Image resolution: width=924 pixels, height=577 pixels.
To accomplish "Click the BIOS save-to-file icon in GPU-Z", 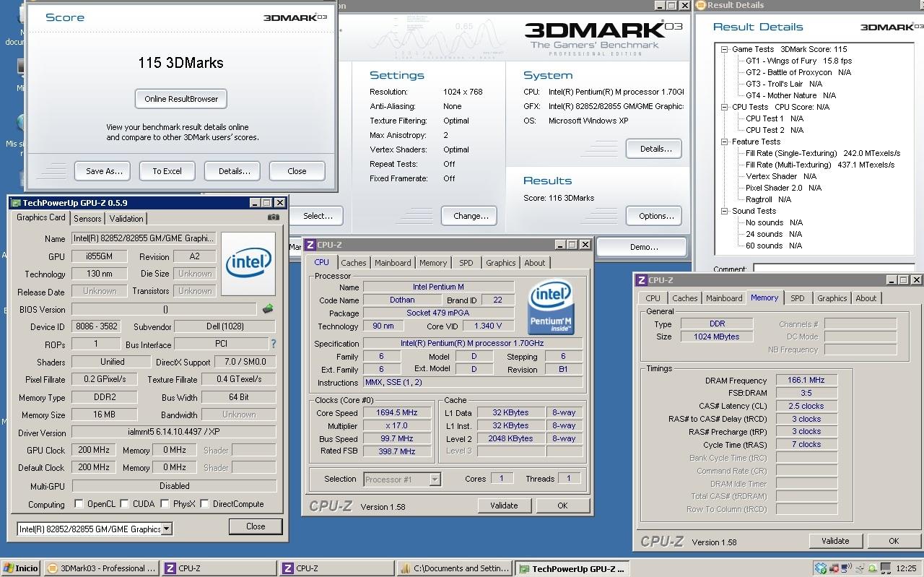I will click(x=268, y=309).
